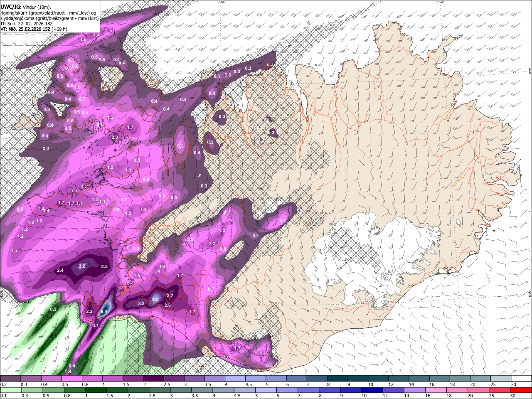The width and height of the screenshot is (532, 399).
Task: Select the crimson 25 swatch in lower legend row
Action: coord(499,390)
